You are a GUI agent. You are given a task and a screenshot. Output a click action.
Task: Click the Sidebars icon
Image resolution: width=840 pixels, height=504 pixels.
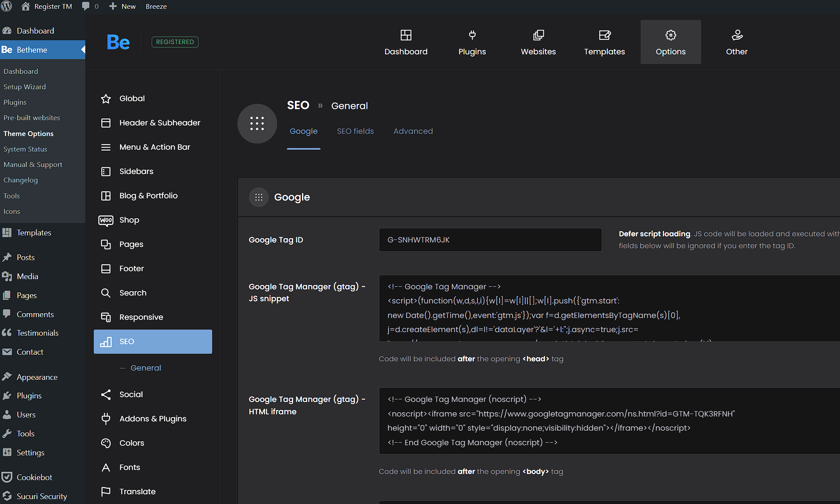point(106,171)
